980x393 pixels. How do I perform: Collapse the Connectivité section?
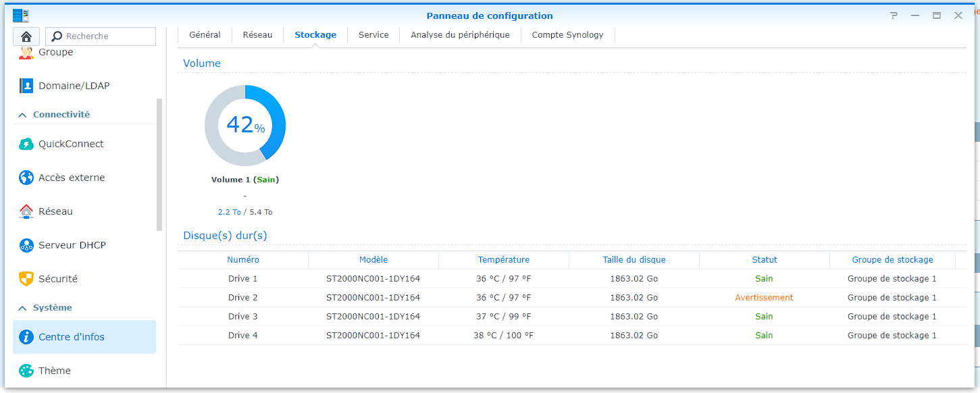click(x=22, y=115)
